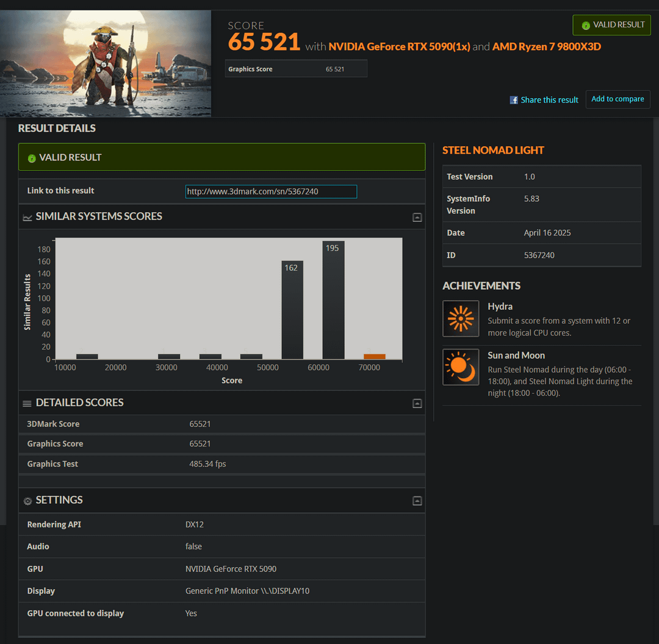This screenshot has width=659, height=644.
Task: Collapse the Similar Systems Scores section
Action: coord(417,217)
